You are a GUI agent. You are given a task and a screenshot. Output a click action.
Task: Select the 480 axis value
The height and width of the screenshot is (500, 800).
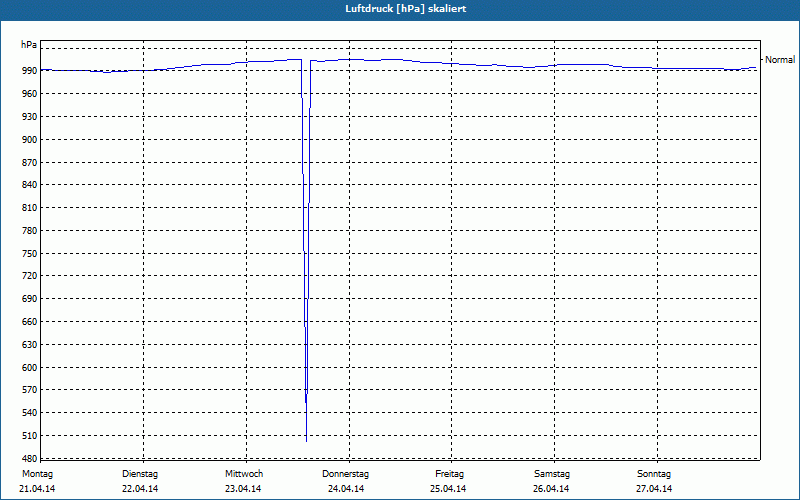coord(29,459)
